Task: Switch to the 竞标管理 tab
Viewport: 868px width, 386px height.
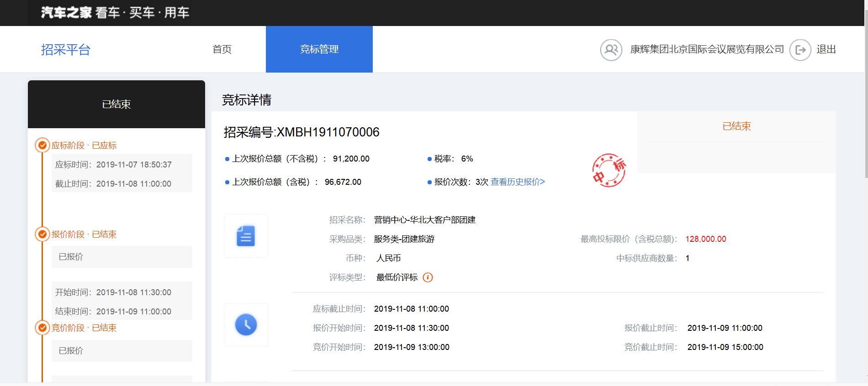Action: [319, 49]
